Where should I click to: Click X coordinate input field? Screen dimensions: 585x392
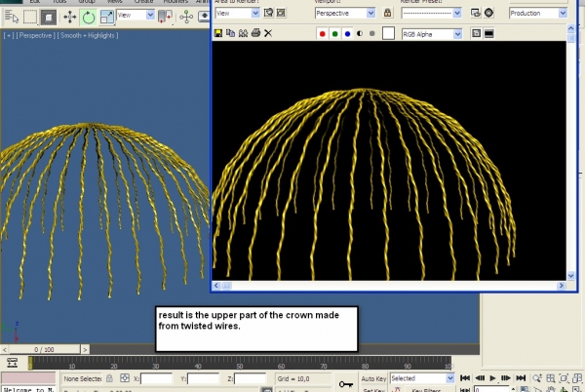pos(156,379)
